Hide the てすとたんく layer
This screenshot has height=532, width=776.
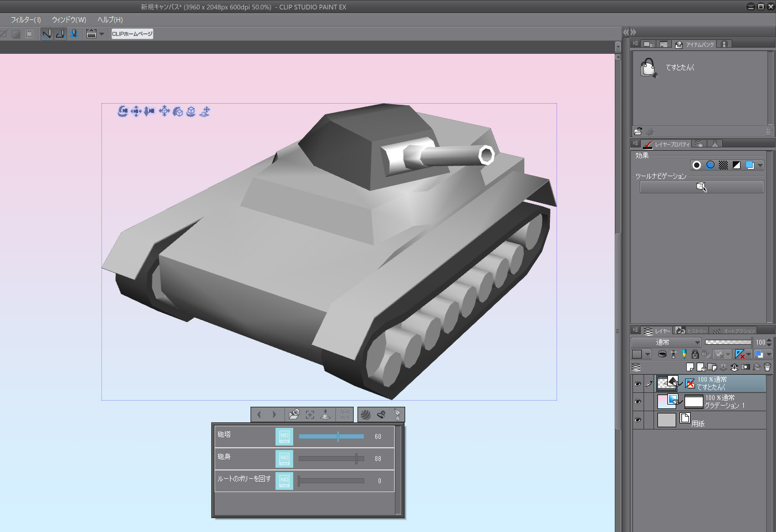click(x=637, y=383)
